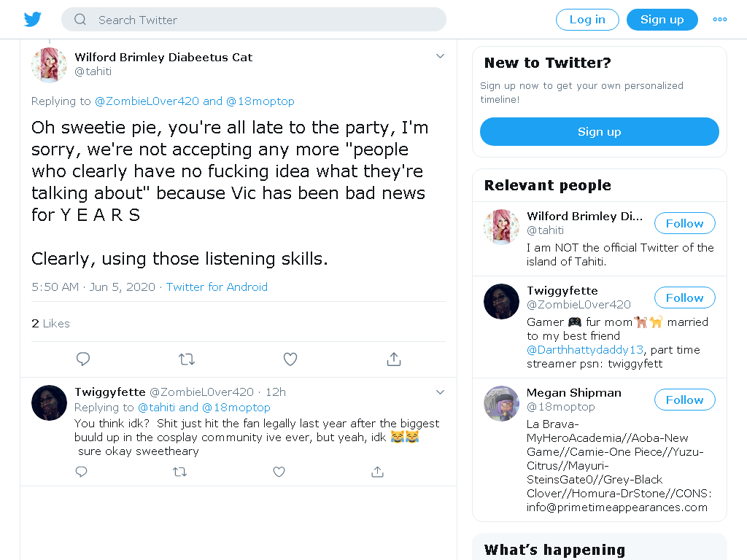747x560 pixels.
Task: Reply to the main tweet by @tahiti
Action: tap(83, 359)
